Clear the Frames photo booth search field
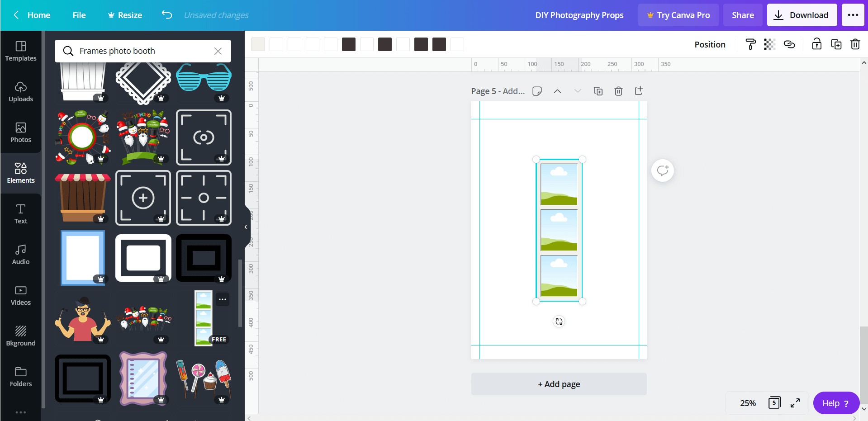The image size is (868, 421). coord(218,51)
